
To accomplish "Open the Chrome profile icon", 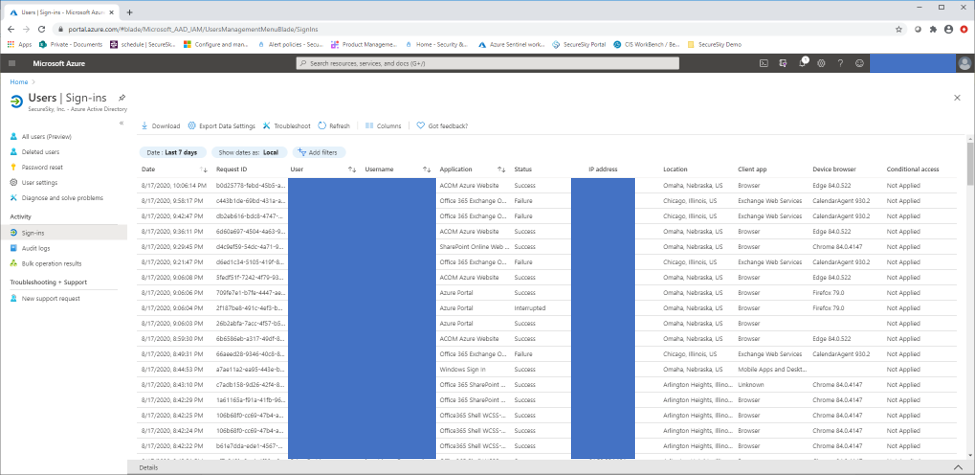I will pos(948,29).
